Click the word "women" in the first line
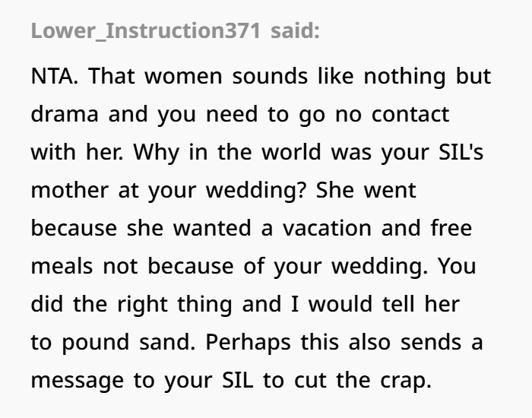 coord(183,76)
